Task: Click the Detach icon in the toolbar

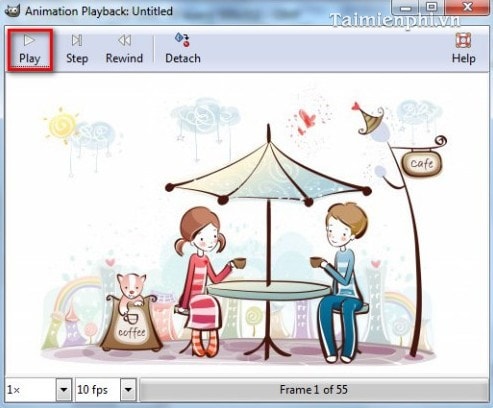Action: point(183,40)
